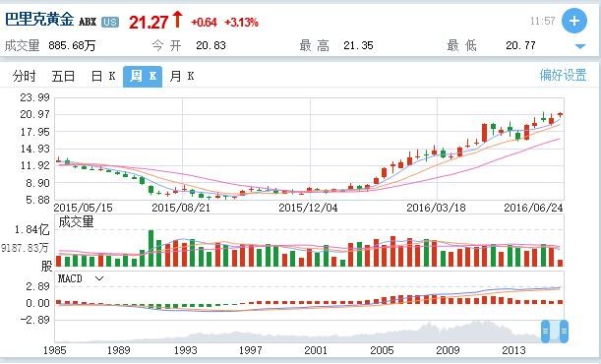The height and width of the screenshot is (364, 601).
Task: Click the 2015/05/15 date axis label
Action: coord(84,208)
